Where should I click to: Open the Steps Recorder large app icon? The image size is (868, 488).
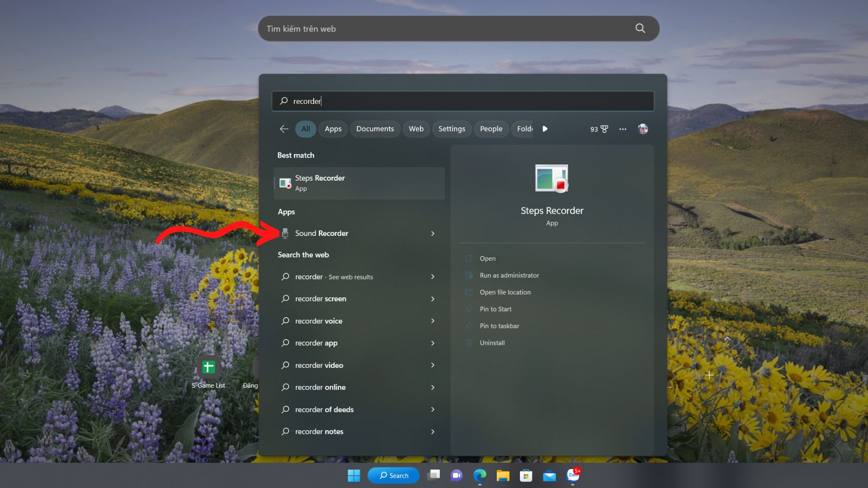tap(552, 178)
